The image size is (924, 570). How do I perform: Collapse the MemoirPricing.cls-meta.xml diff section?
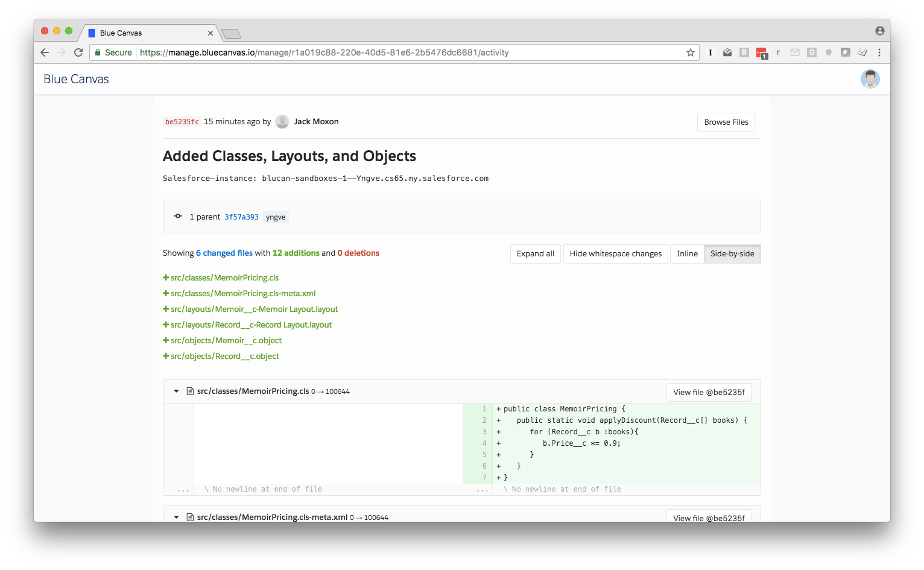coord(176,518)
